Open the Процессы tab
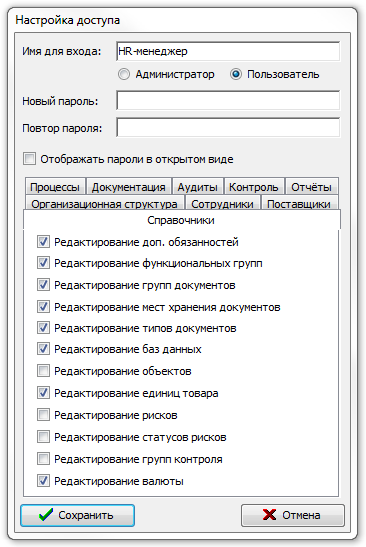 (x=55, y=187)
